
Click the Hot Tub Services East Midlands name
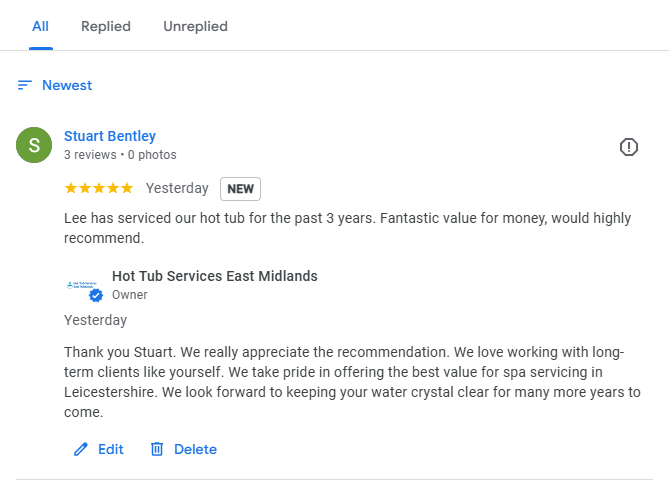tap(214, 276)
